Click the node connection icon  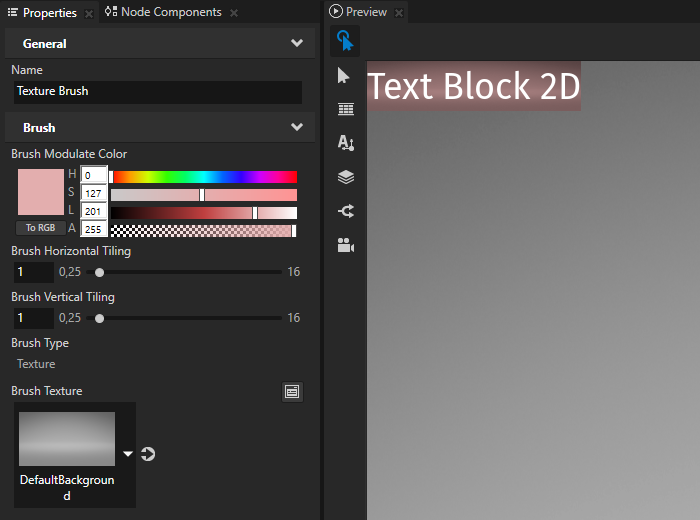[x=345, y=211]
